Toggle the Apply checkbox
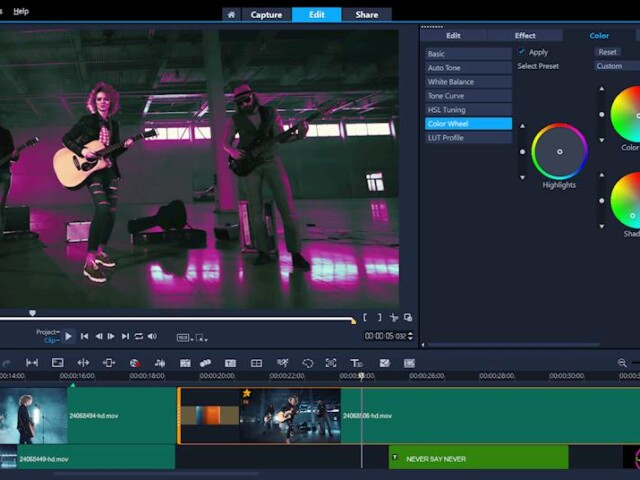 click(522, 52)
